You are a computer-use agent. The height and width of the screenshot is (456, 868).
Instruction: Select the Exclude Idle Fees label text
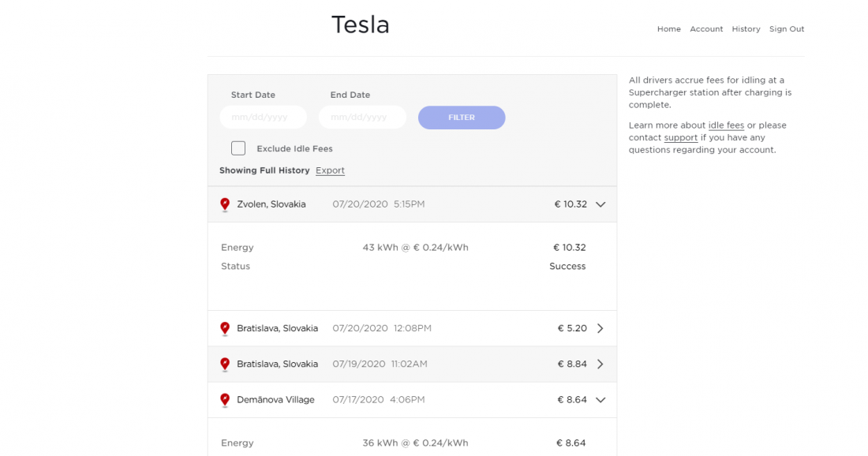[294, 148]
